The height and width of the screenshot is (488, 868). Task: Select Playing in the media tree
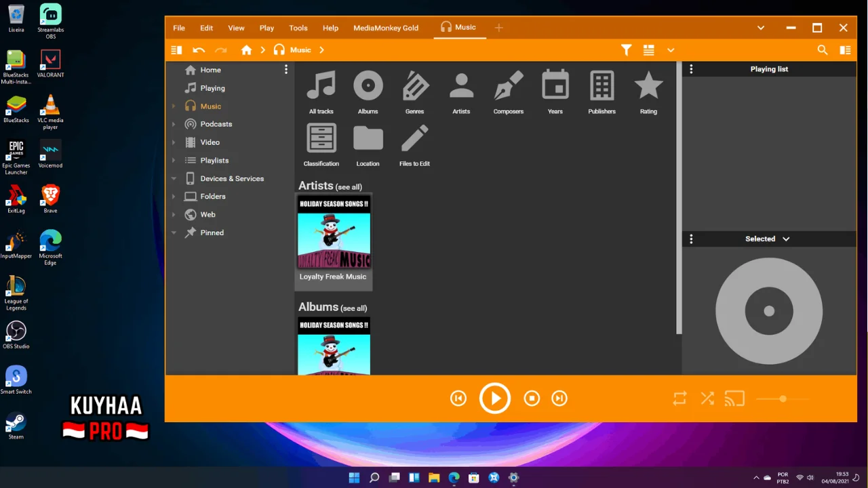pyautogui.click(x=212, y=88)
